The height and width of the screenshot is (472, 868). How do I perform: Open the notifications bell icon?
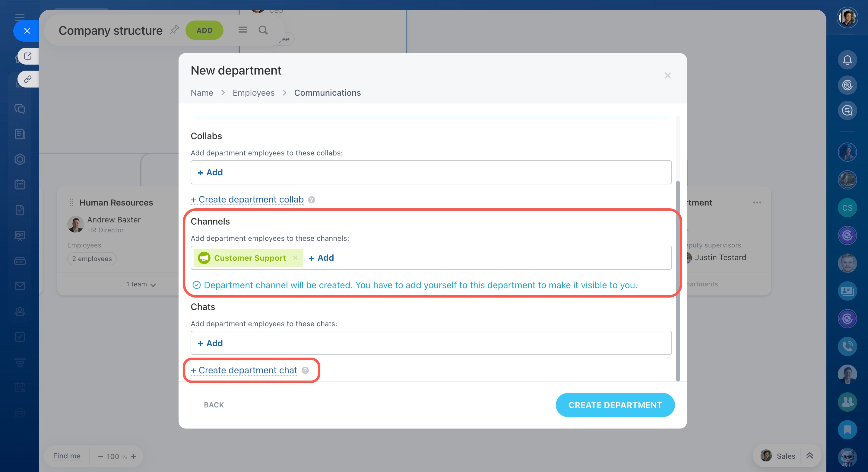coord(847,60)
